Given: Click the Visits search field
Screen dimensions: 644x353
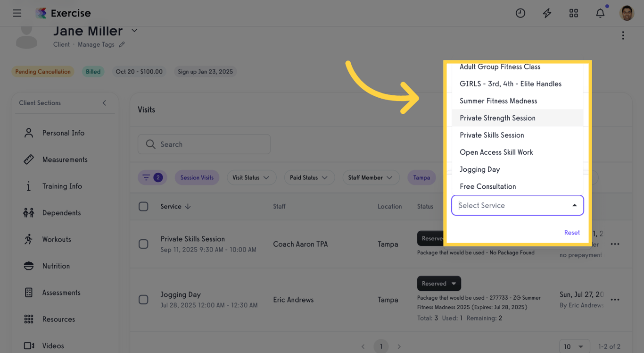Looking at the screenshot, I should (204, 144).
